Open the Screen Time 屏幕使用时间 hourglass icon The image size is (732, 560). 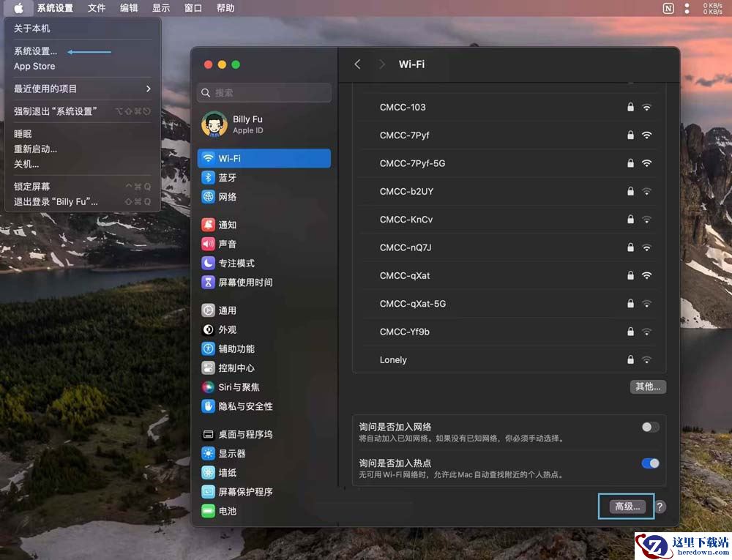pyautogui.click(x=208, y=282)
